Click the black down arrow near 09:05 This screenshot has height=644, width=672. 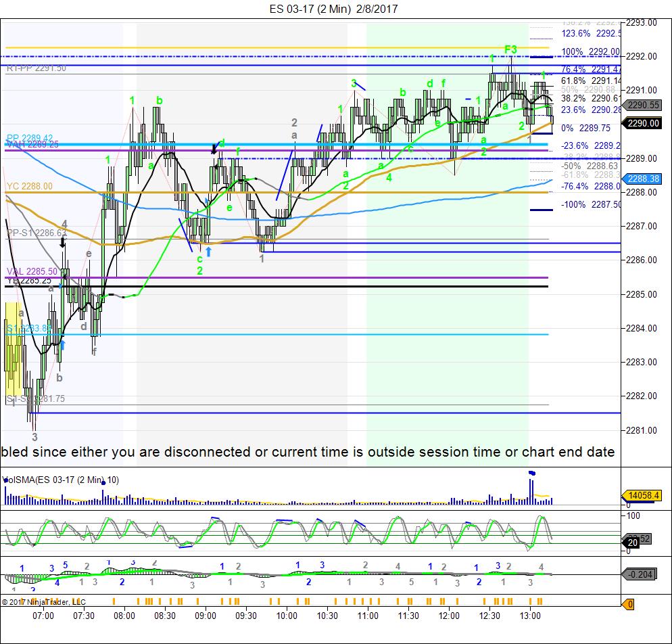point(214,149)
